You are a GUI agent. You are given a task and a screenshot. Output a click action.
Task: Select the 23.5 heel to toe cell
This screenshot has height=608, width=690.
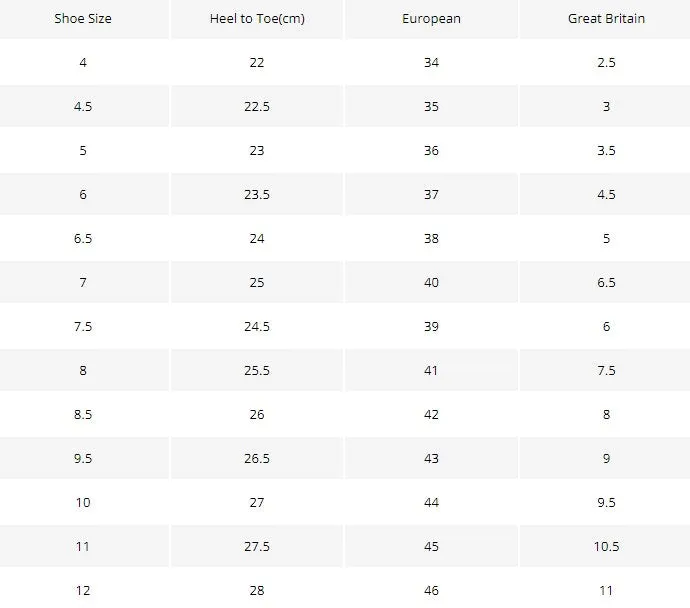[x=257, y=194]
